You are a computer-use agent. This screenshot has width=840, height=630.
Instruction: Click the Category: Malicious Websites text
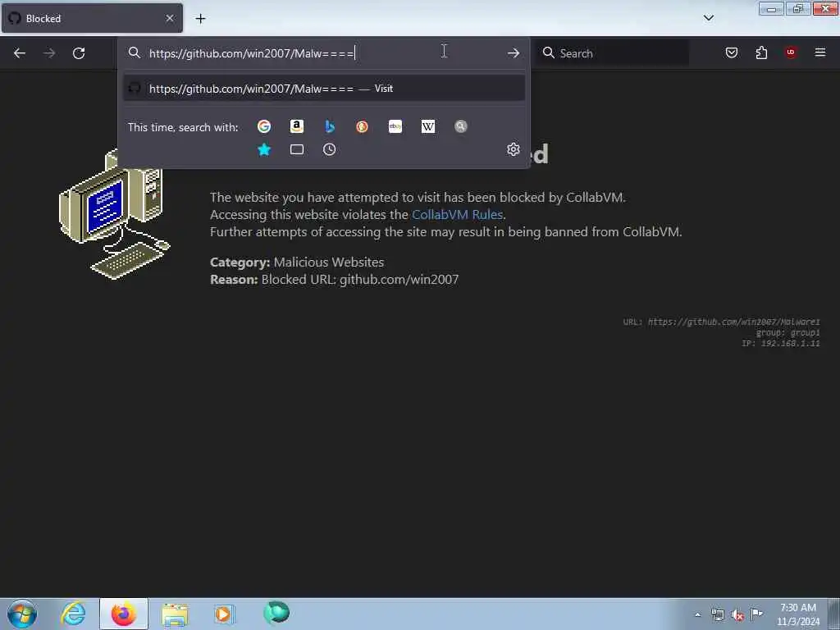click(x=297, y=262)
